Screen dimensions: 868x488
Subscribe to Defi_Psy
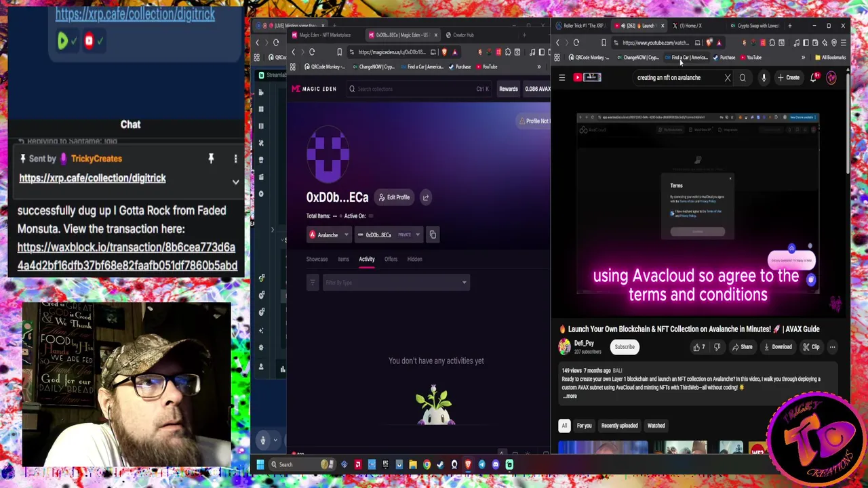pyautogui.click(x=625, y=347)
